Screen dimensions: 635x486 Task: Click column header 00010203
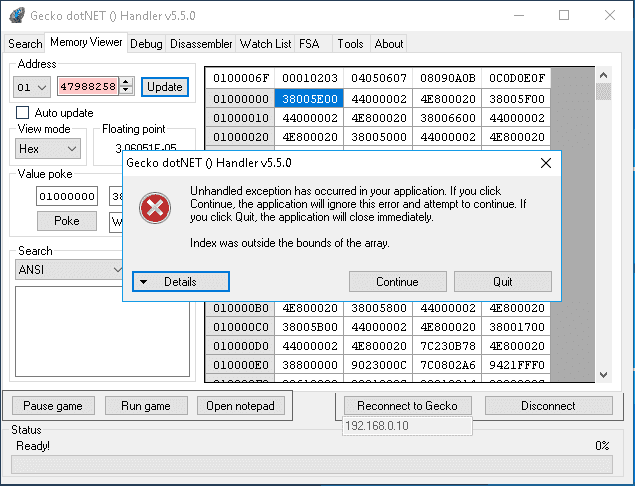coord(309,78)
